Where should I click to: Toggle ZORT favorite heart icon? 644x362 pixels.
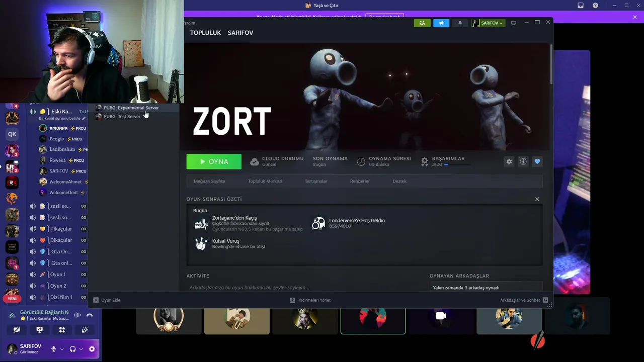click(537, 161)
